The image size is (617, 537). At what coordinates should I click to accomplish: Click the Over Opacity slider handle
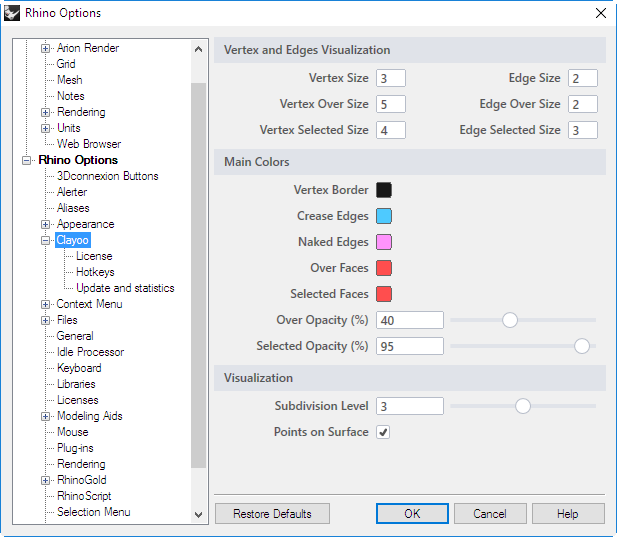click(510, 320)
